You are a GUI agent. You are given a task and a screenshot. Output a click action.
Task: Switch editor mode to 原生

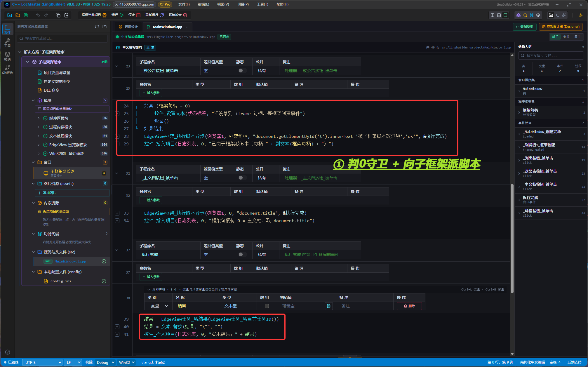click(577, 37)
